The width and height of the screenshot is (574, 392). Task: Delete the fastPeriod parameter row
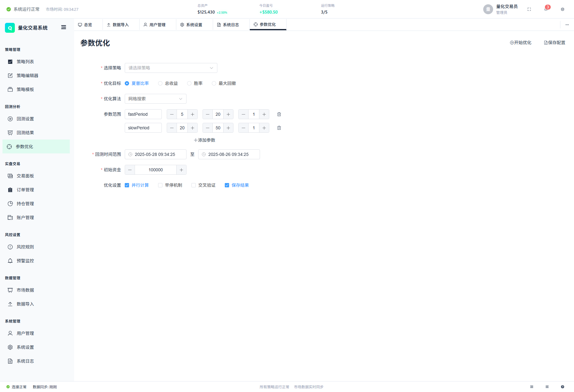[x=279, y=114]
